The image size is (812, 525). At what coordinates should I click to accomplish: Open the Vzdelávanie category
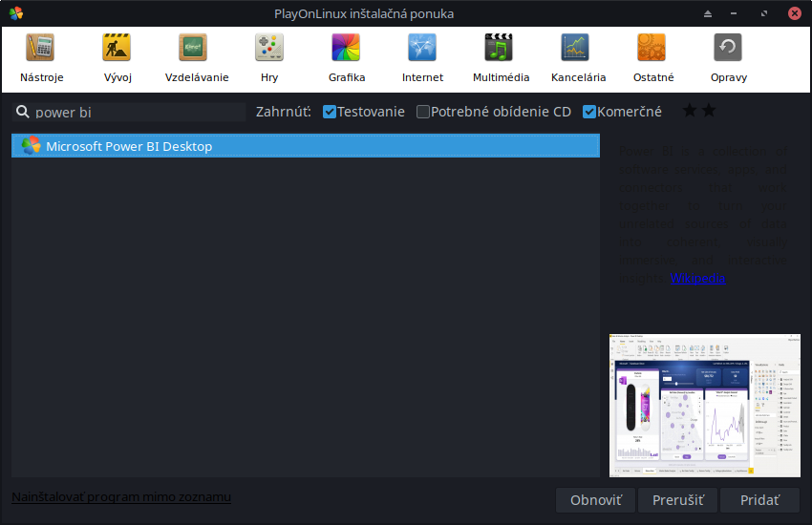(196, 58)
